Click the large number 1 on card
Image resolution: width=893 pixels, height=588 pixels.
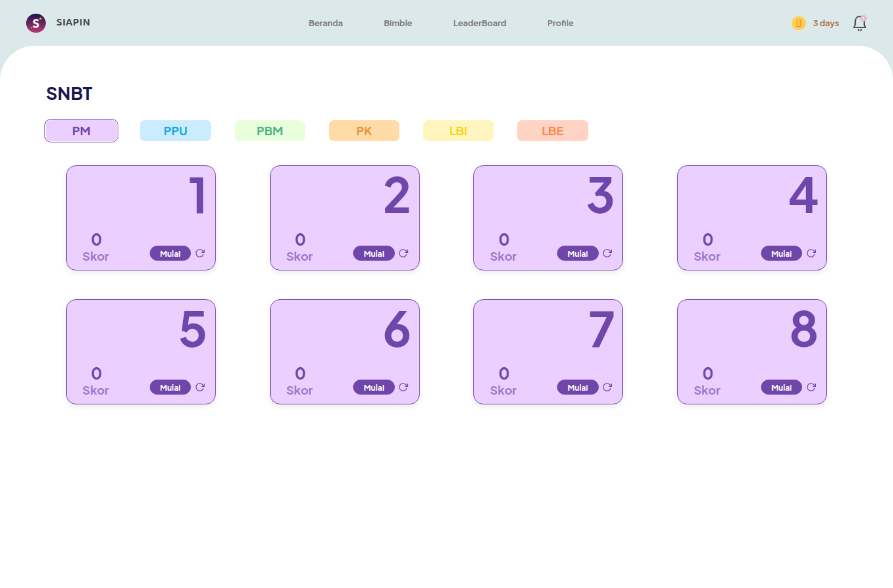(197, 195)
